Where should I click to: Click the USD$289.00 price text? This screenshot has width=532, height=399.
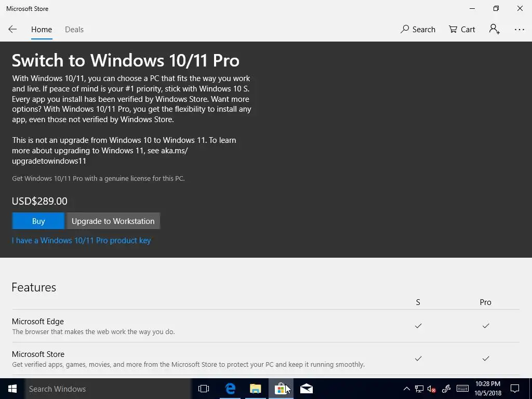(x=39, y=201)
